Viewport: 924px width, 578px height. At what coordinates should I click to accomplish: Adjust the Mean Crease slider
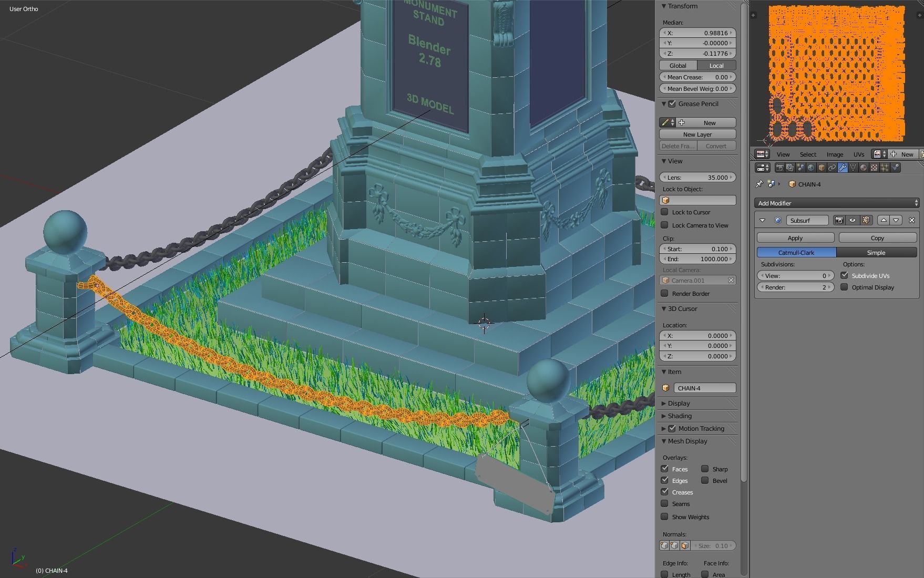697,77
